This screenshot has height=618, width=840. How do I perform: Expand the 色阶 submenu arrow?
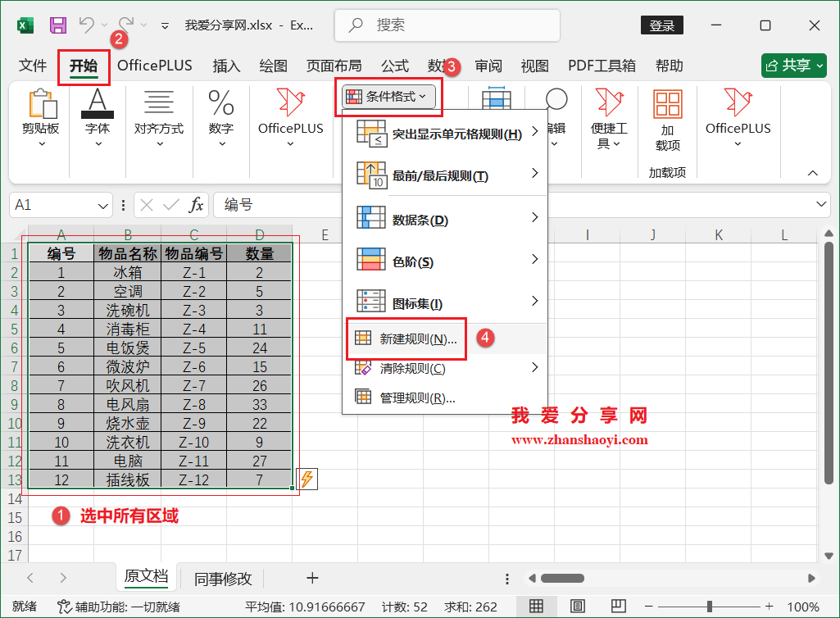[534, 259]
